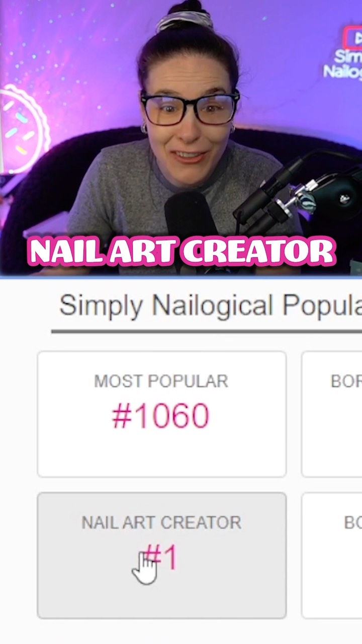This screenshot has width=362, height=644.
Task: Click the Simply Nailogical Popula heading
Action: point(210,305)
